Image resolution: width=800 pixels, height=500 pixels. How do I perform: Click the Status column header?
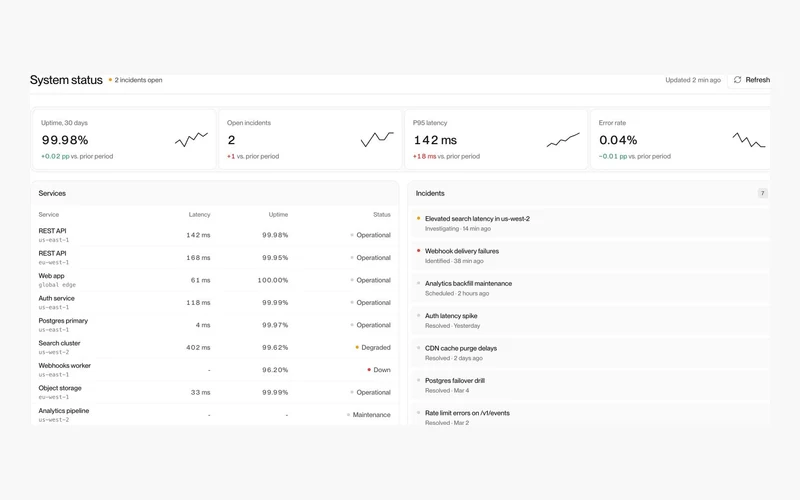pyautogui.click(x=382, y=214)
